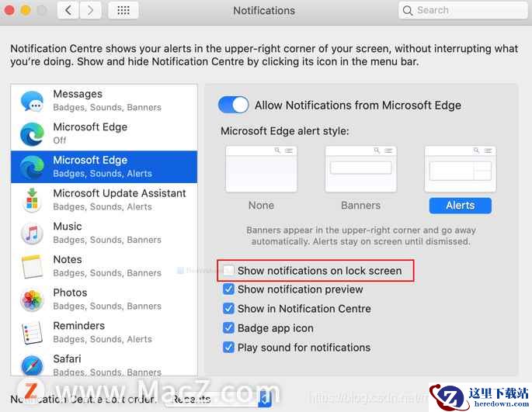The image size is (532, 412).
Task: Click the selected Microsoft Edge row icon
Action: [x=32, y=167]
